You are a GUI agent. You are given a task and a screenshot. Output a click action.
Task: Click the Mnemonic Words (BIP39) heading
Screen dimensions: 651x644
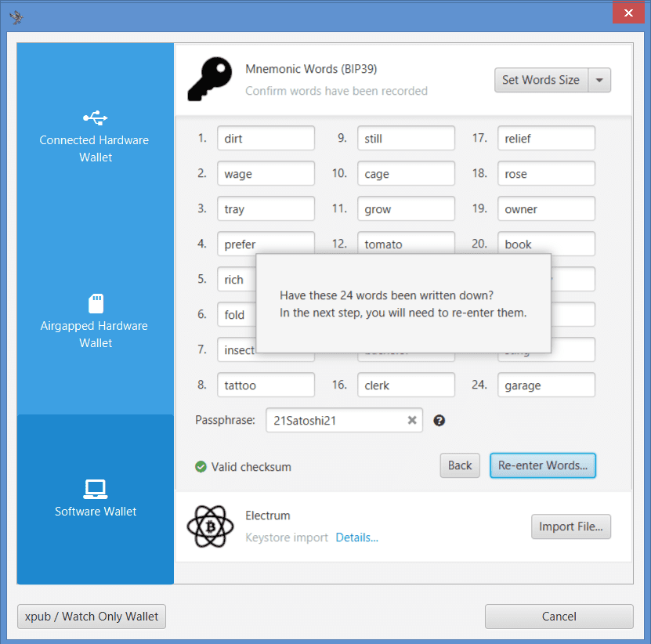(311, 69)
